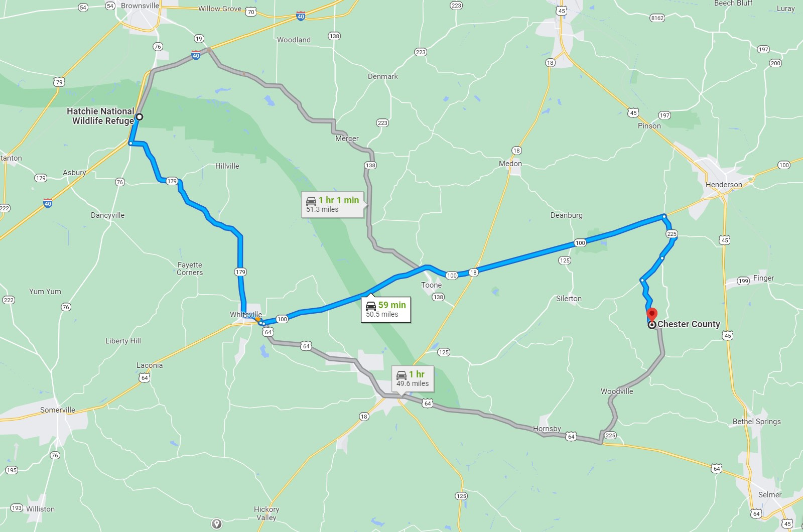Screen dimensions: 803x532
Task: Click the orange construction marker at Whiteville
Action: coord(257,319)
